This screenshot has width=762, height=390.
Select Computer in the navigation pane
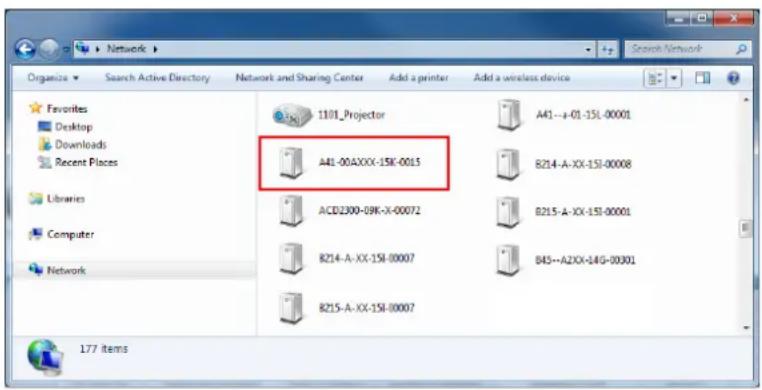click(x=70, y=235)
